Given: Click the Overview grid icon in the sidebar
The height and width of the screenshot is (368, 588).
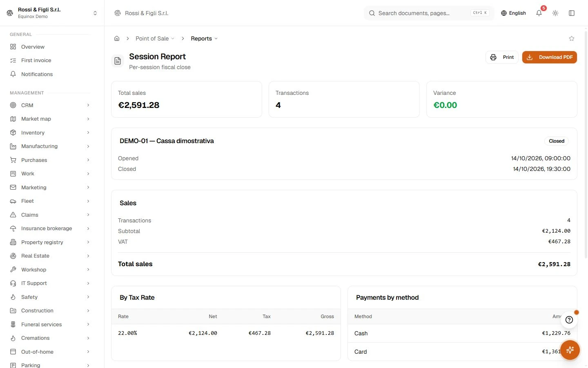Looking at the screenshot, I should pos(13,47).
